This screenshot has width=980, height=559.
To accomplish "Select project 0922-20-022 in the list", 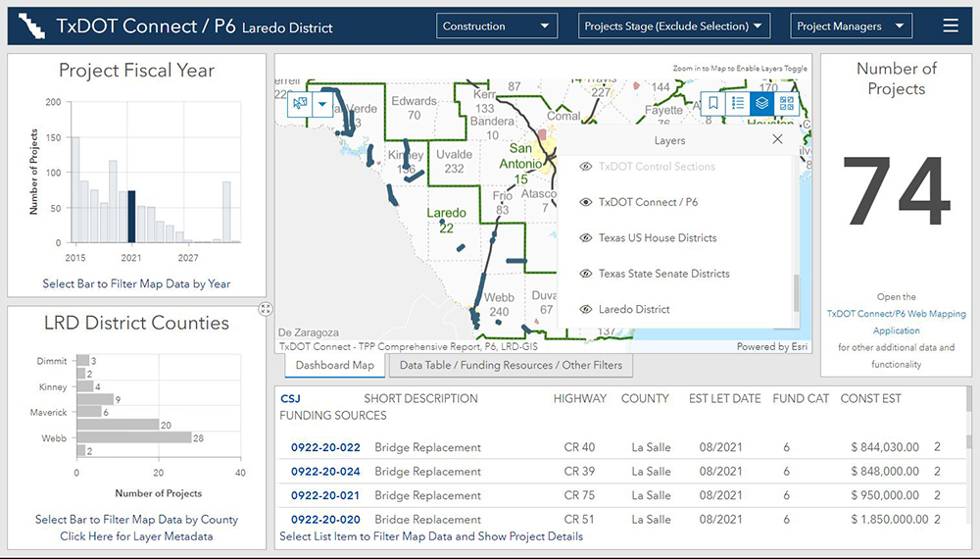I will [x=325, y=447].
